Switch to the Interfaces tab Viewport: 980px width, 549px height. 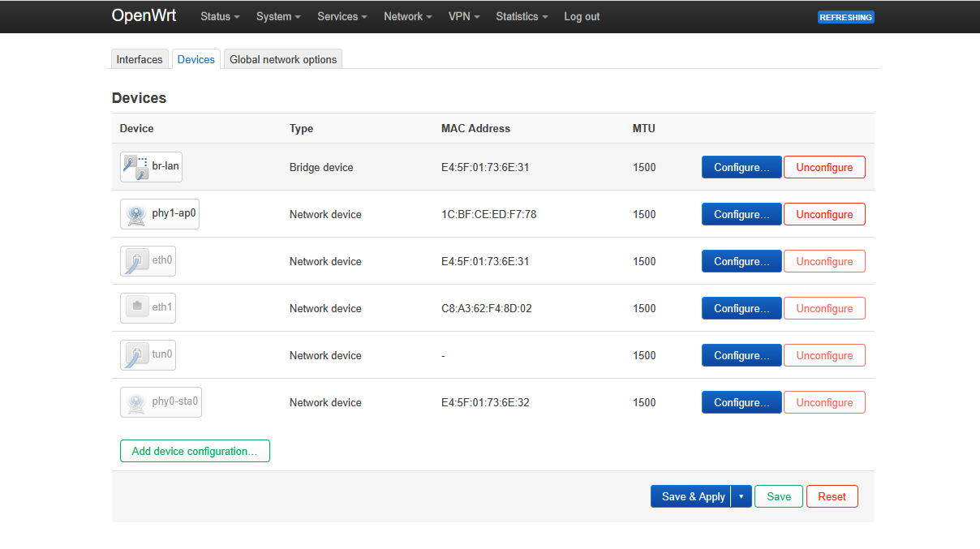pyautogui.click(x=140, y=59)
